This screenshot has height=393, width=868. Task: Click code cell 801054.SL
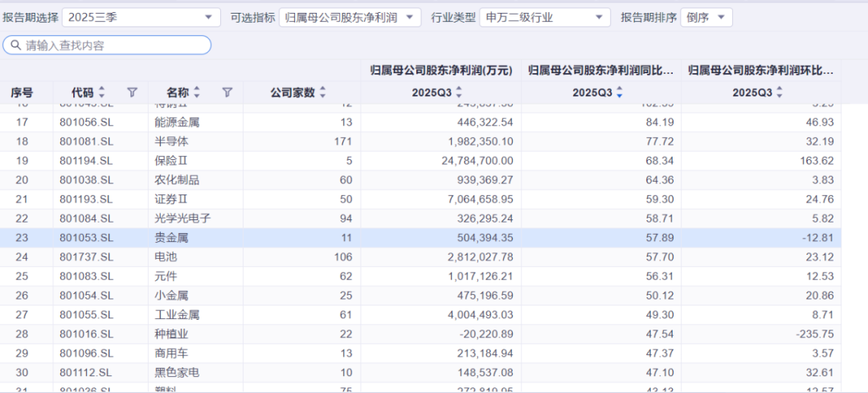(87, 296)
